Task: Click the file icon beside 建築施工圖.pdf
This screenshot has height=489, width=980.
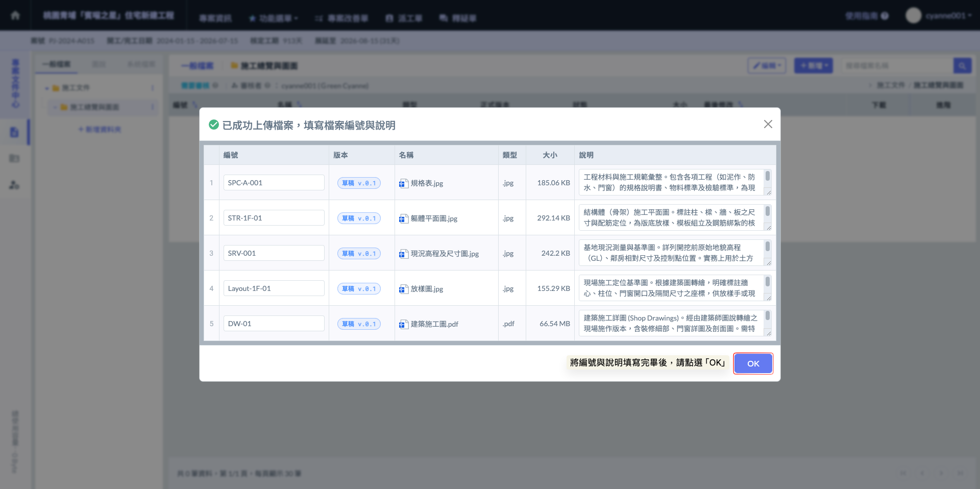Action: pos(403,324)
